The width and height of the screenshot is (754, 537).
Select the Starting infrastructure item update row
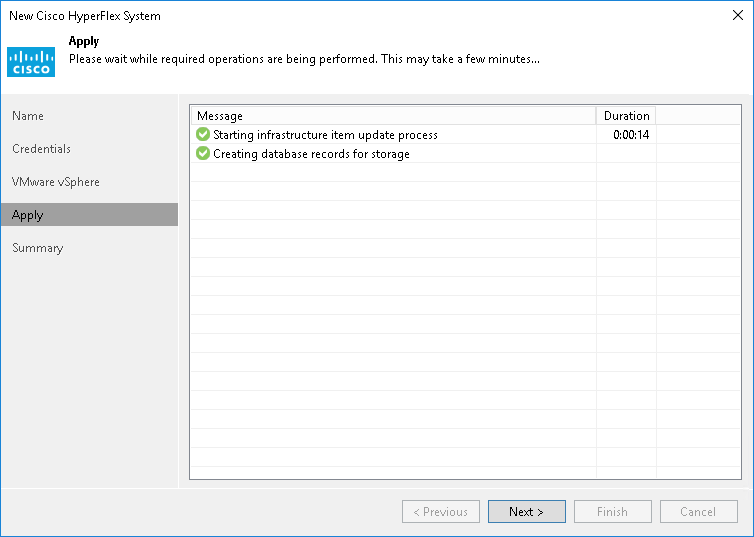(325, 135)
